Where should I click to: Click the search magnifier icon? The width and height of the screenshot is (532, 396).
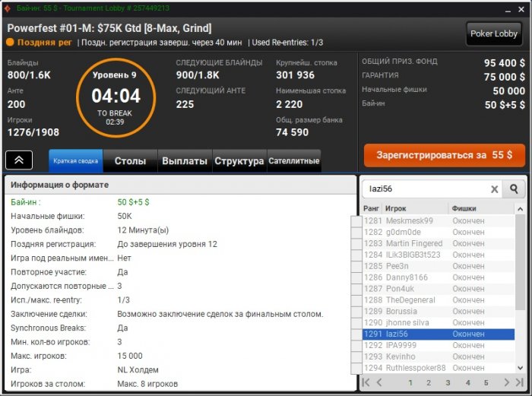coord(514,189)
